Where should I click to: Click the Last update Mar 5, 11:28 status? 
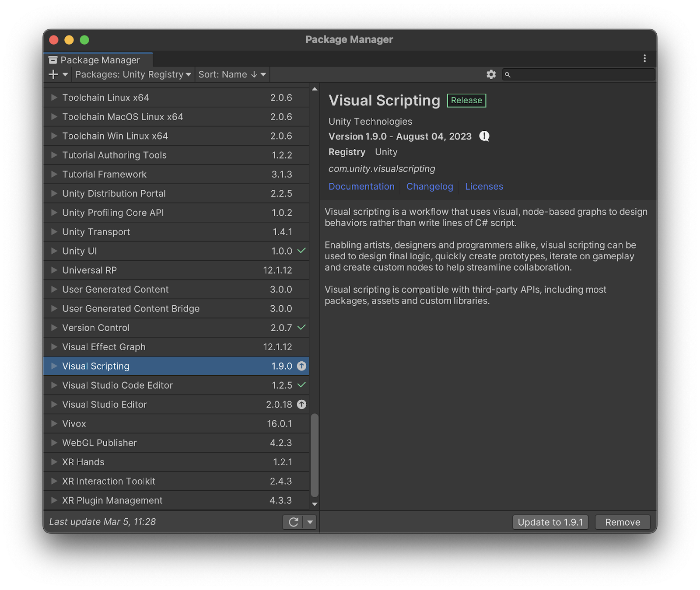(102, 522)
